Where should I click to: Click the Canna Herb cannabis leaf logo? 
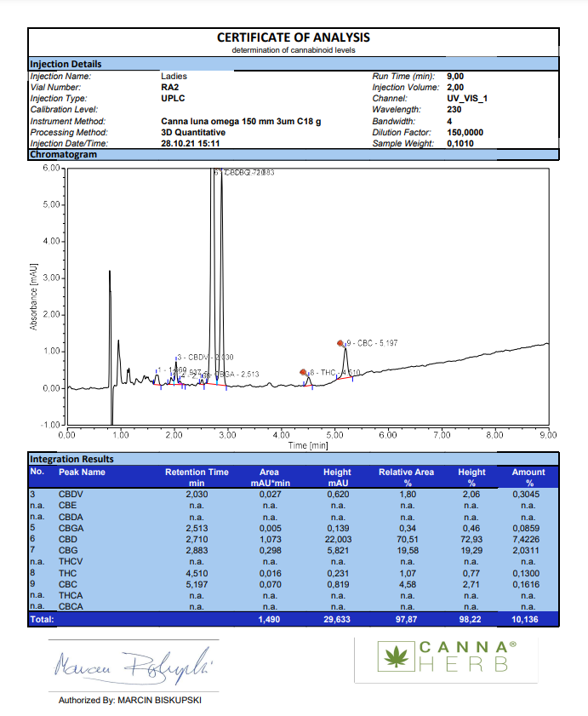pyautogui.click(x=397, y=656)
